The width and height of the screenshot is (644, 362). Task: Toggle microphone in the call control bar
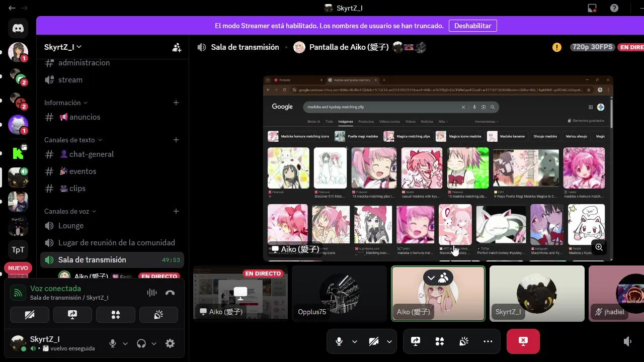(x=339, y=341)
